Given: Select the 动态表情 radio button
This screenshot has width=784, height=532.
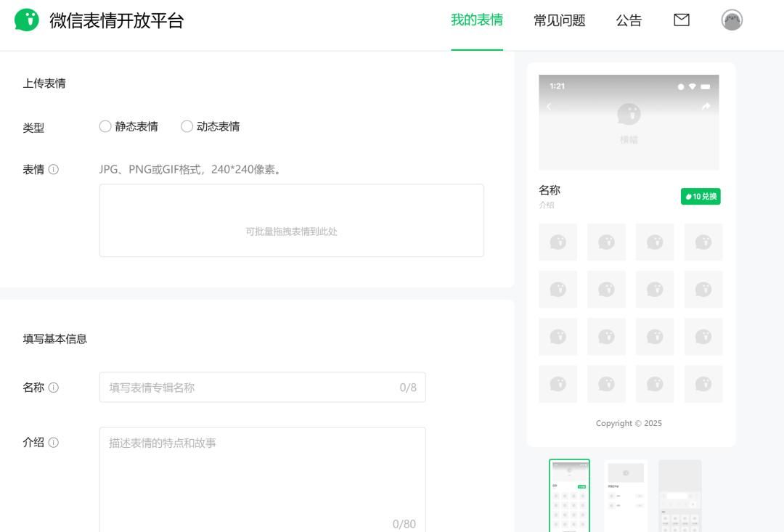Looking at the screenshot, I should point(187,126).
